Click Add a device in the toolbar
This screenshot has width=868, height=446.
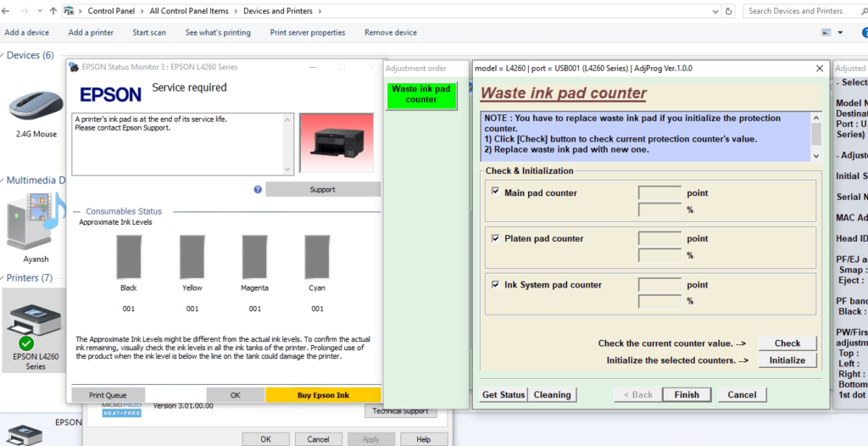pos(26,33)
